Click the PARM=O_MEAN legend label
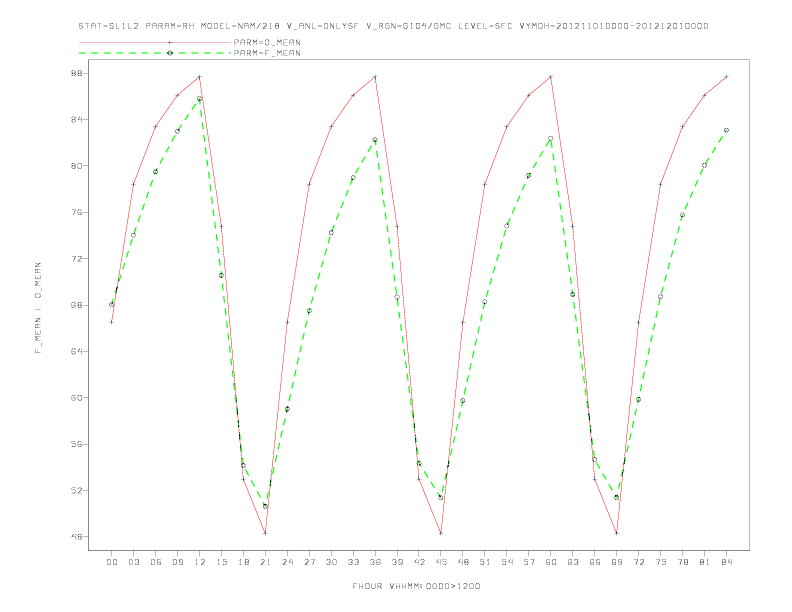792x612 pixels. tap(267, 42)
